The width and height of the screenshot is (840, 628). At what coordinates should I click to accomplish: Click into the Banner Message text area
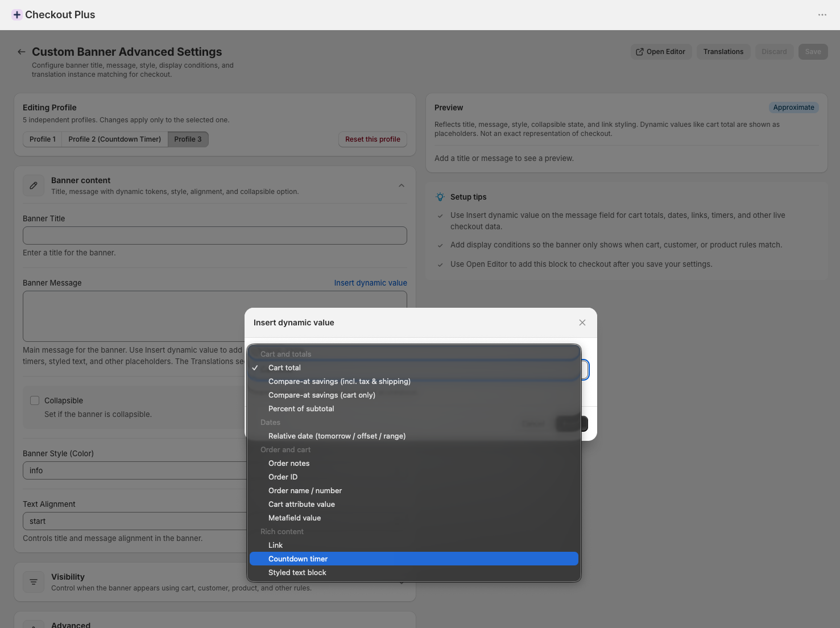click(215, 316)
